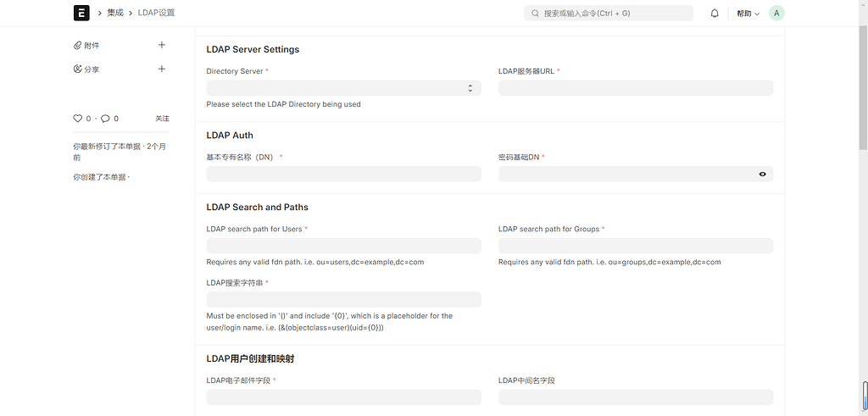Expand the 帮助 help menu
Viewport: 868px width, 416px height.
tap(748, 14)
